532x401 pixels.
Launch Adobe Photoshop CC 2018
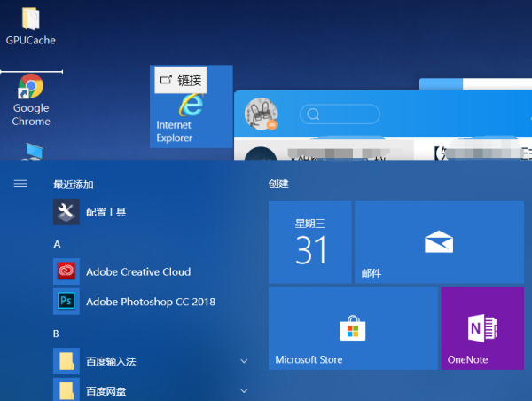(152, 302)
